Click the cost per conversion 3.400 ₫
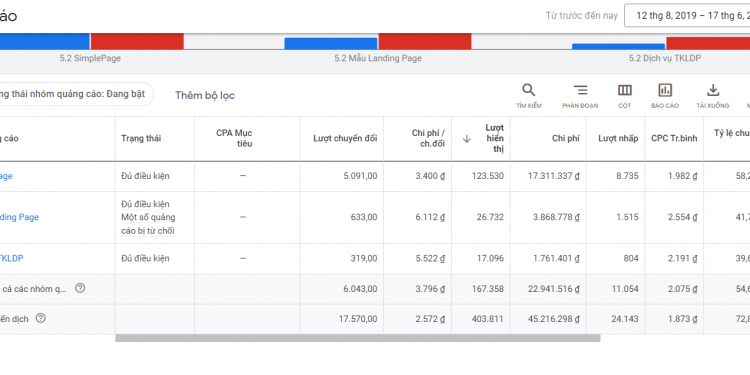Screen dimensions: 750x375 pyautogui.click(x=430, y=176)
